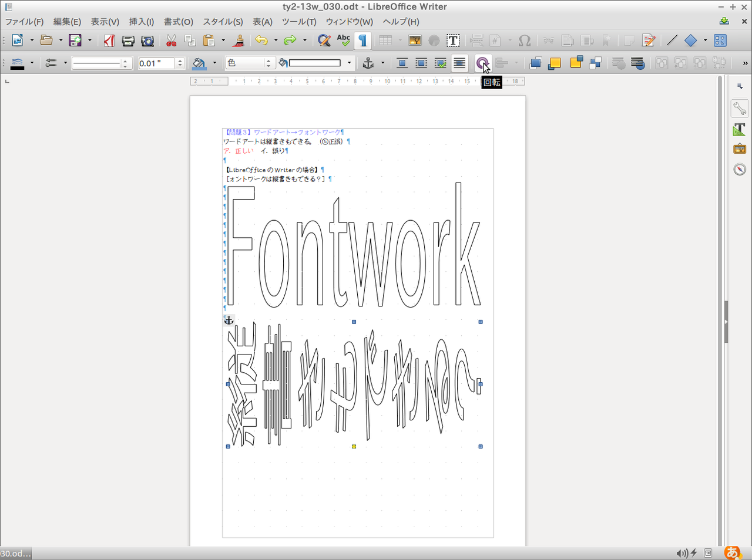Run the spelling check (Abc icon)
Image resolution: width=752 pixels, height=560 pixels.
[344, 41]
